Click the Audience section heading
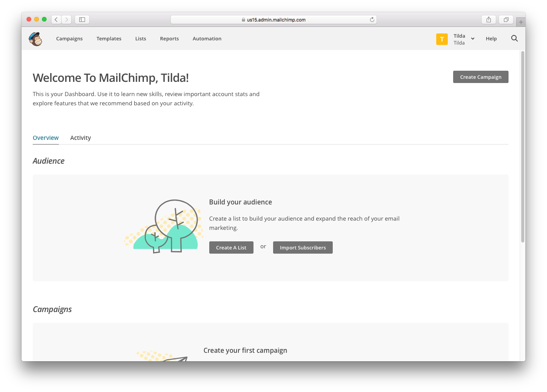The width and height of the screenshot is (547, 392). pos(48,161)
